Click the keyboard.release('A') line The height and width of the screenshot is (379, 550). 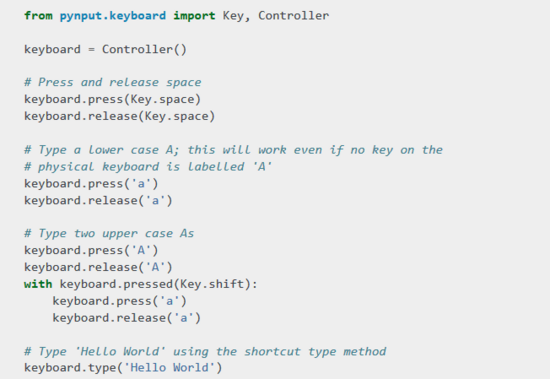tap(98, 267)
